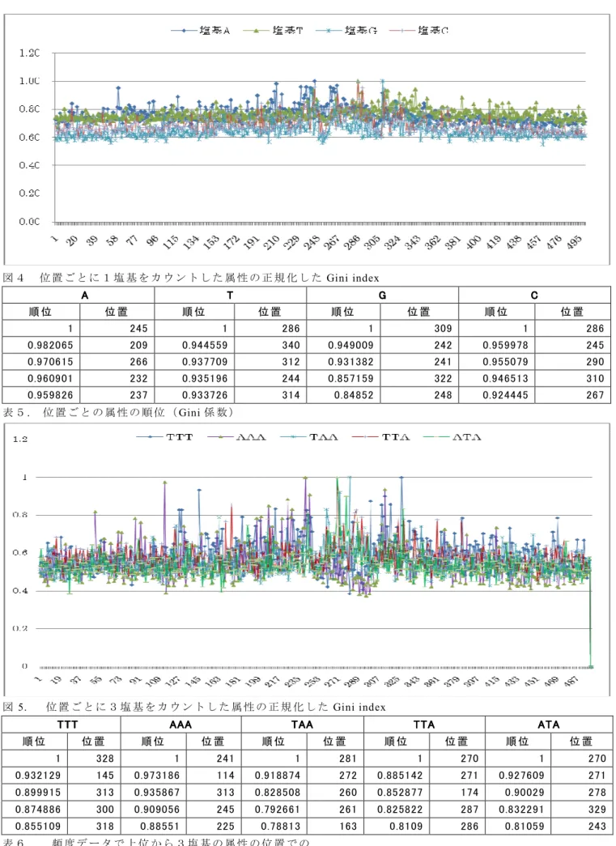The width and height of the screenshot is (616, 846).
Task: Click the AAA legend entry in the second chart
Action: (x=237, y=437)
